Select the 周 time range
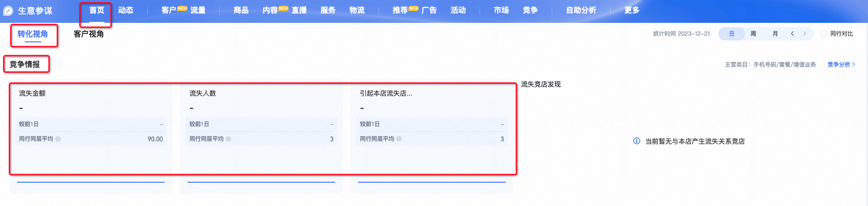Image resolution: width=868 pixels, height=206 pixels. click(x=754, y=34)
